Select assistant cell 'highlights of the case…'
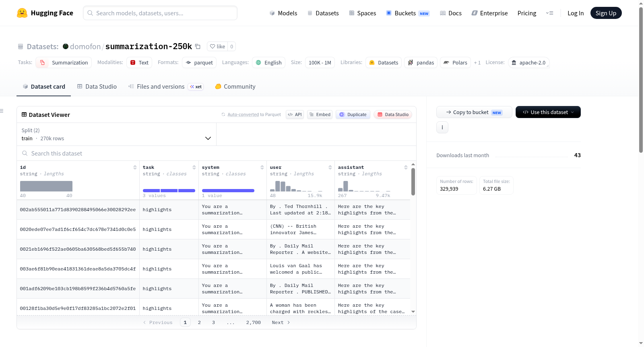644x347 pixels. pos(372,308)
